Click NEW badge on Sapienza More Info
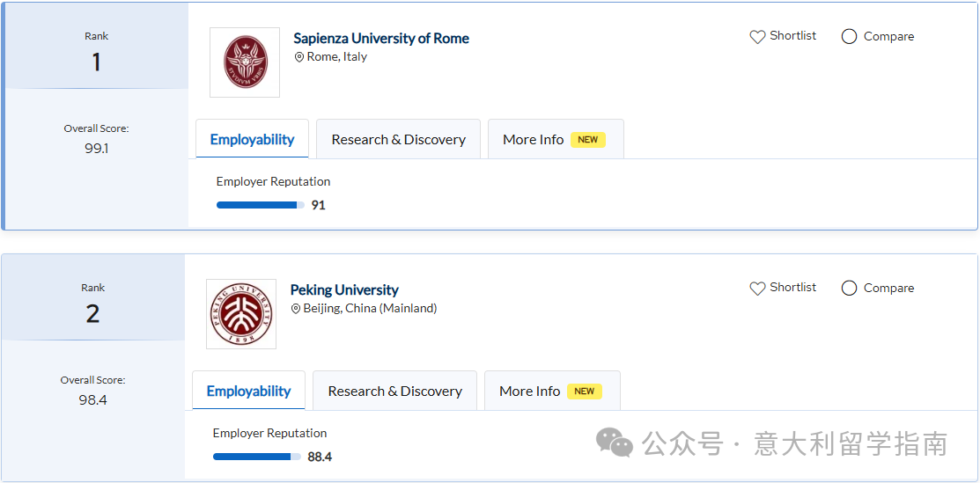980x483 pixels. [588, 140]
